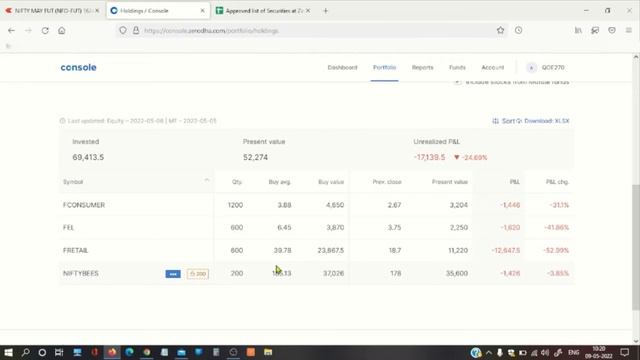This screenshot has width=640, height=360.
Task: Click the Prev. close column header
Action: 387,182
